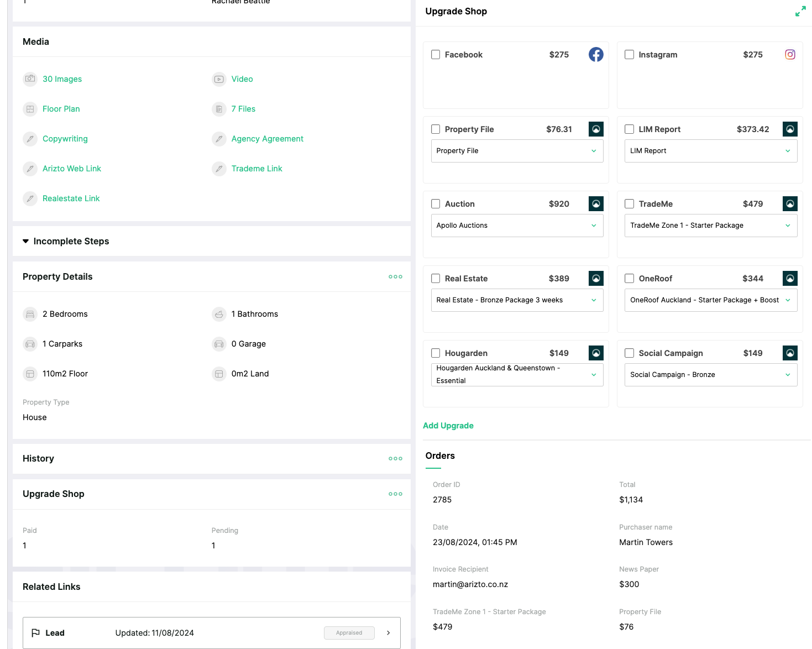The width and height of the screenshot is (812, 649).
Task: Select the LIM Report checkbox
Action: coord(629,129)
